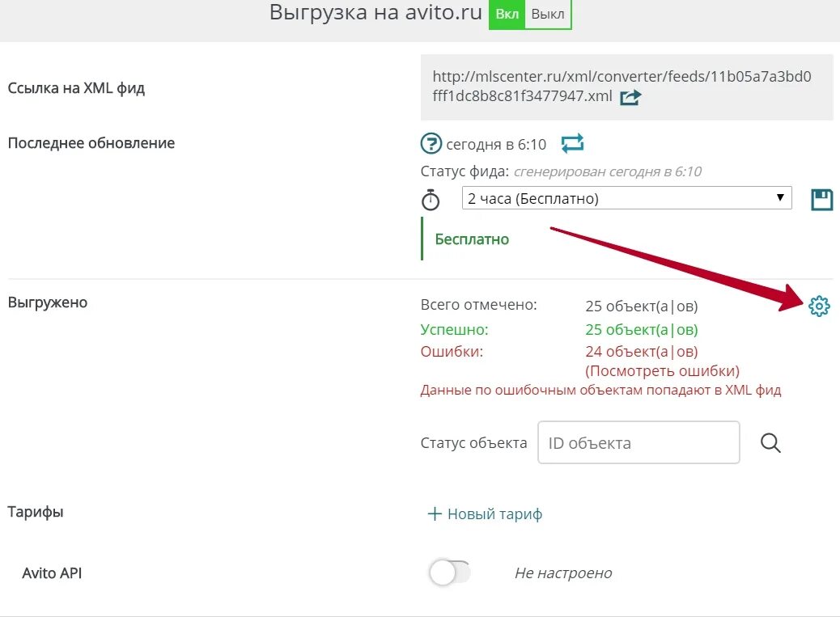Click the Ссылка на XML фид label

76,88
